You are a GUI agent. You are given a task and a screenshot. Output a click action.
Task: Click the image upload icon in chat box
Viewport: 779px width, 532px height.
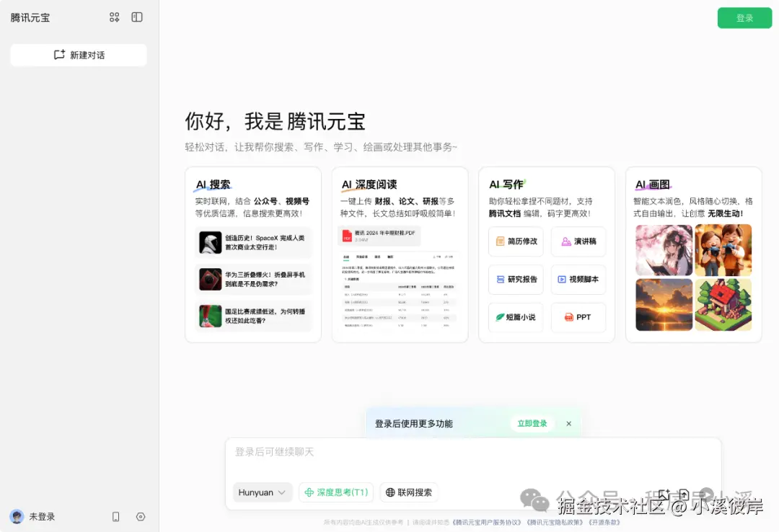tap(664, 495)
